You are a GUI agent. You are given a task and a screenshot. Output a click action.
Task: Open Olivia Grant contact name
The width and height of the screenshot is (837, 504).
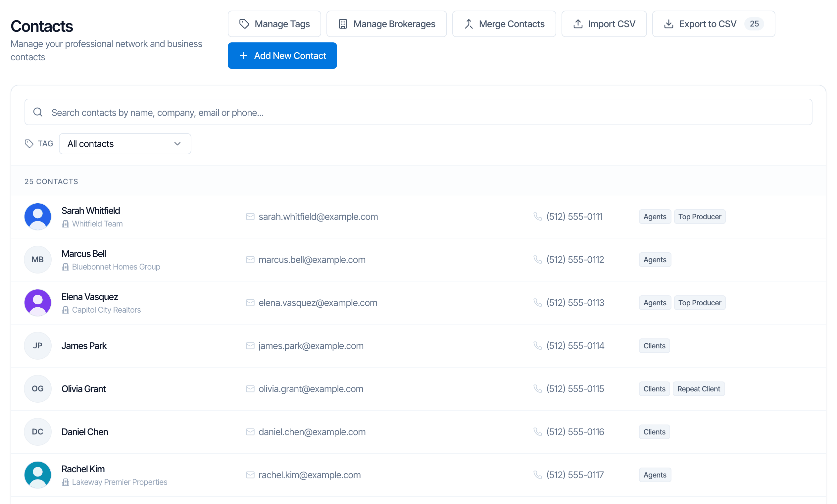tap(83, 388)
